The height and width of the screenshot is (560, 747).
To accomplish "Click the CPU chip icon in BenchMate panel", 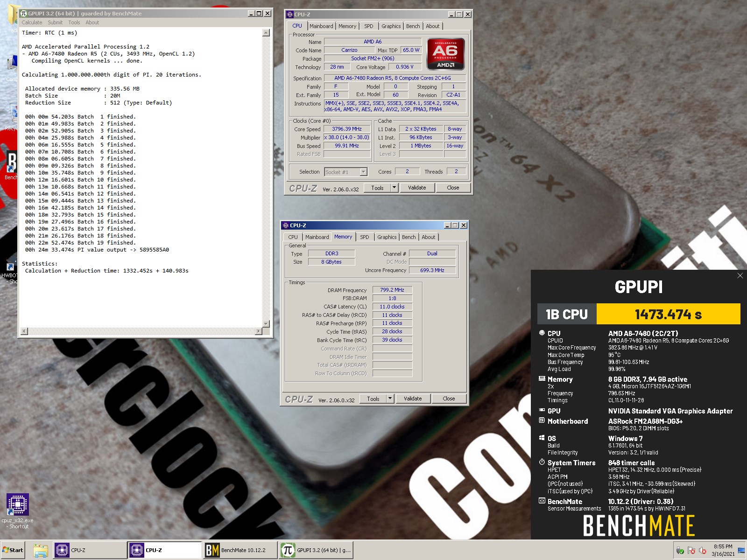I will (x=542, y=333).
